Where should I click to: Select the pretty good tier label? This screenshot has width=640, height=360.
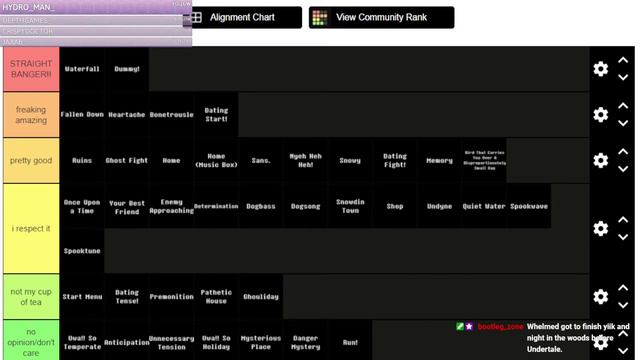coord(31,160)
